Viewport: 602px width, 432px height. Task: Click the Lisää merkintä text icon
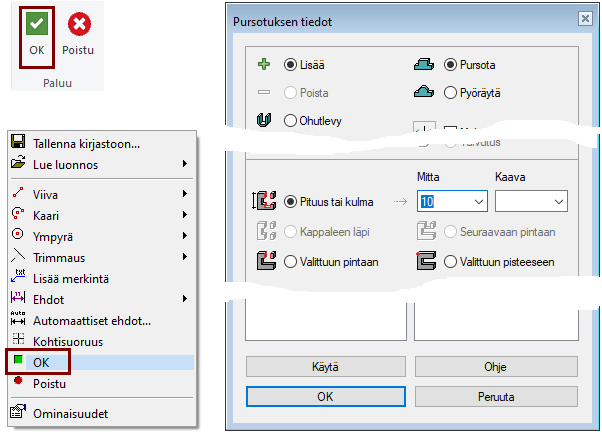pyautogui.click(x=18, y=277)
